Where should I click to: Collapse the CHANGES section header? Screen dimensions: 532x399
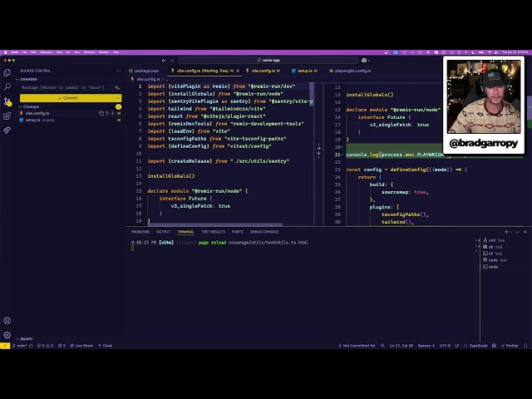[27, 80]
